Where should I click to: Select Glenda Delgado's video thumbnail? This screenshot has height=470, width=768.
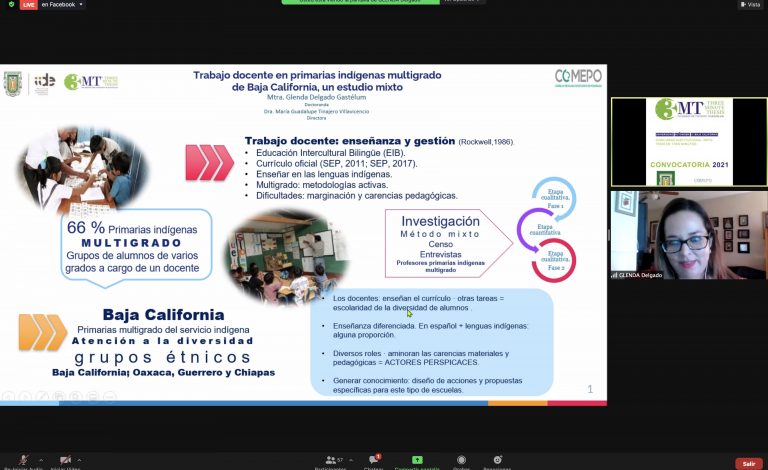pos(689,235)
